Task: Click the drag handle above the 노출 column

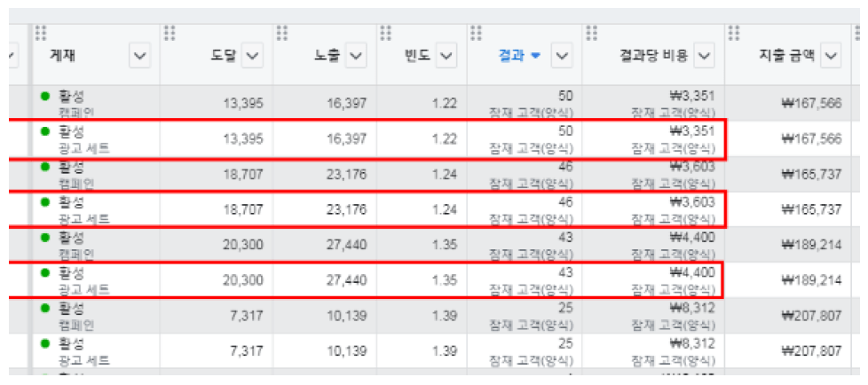Action: tap(282, 33)
